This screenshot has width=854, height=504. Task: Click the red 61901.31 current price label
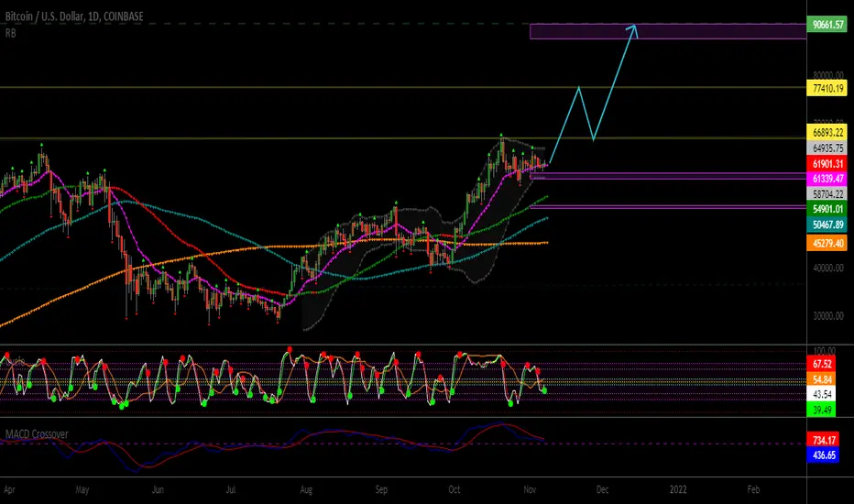pos(827,163)
